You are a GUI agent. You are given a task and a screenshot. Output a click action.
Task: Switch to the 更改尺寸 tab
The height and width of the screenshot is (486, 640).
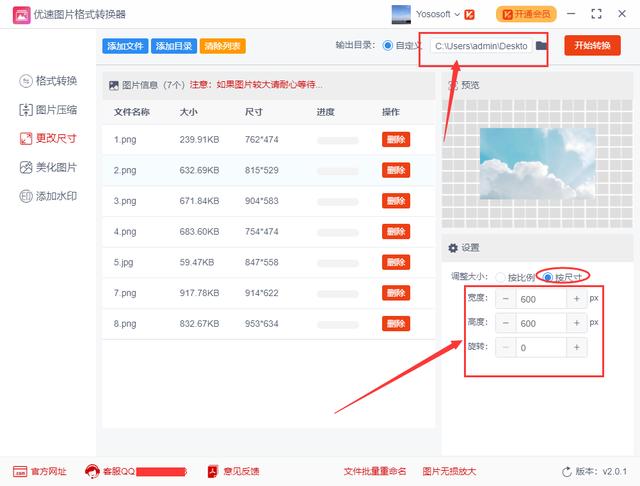pyautogui.click(x=48, y=139)
